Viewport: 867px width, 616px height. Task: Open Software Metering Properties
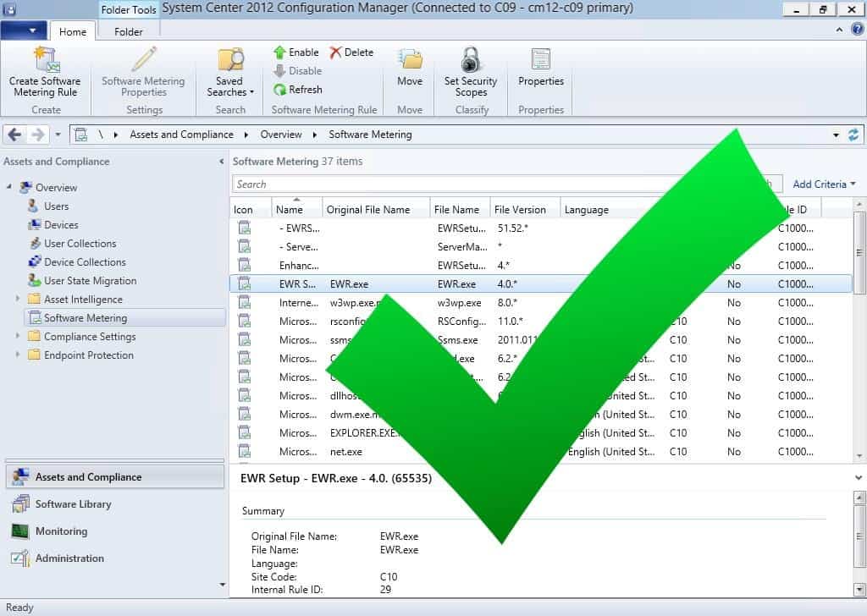pos(143,73)
